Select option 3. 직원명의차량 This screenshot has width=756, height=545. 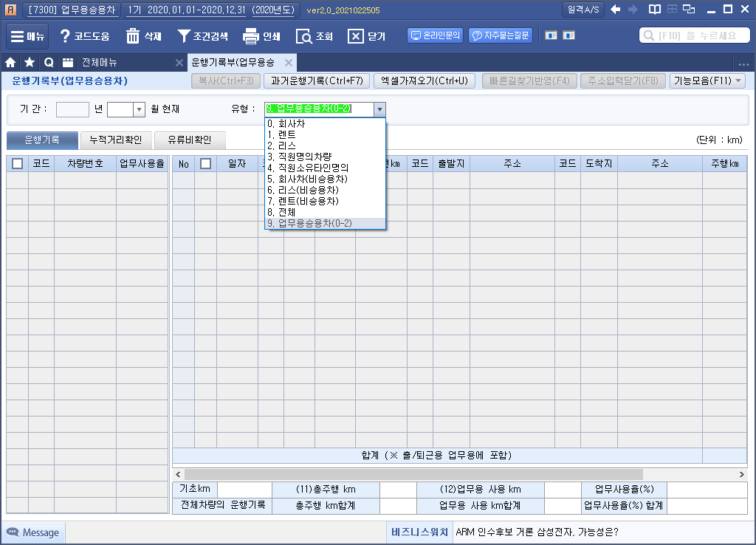click(325, 157)
